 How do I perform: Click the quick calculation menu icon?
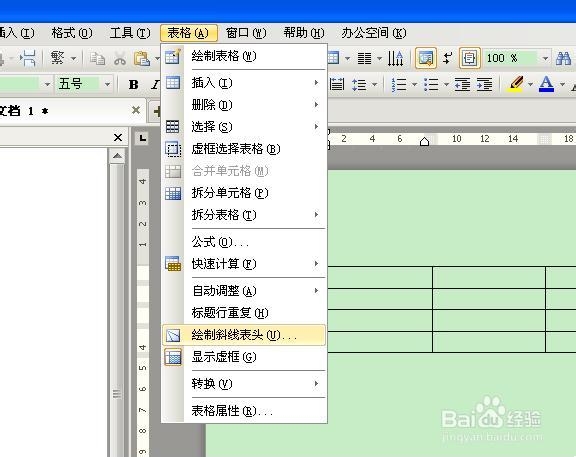173,264
